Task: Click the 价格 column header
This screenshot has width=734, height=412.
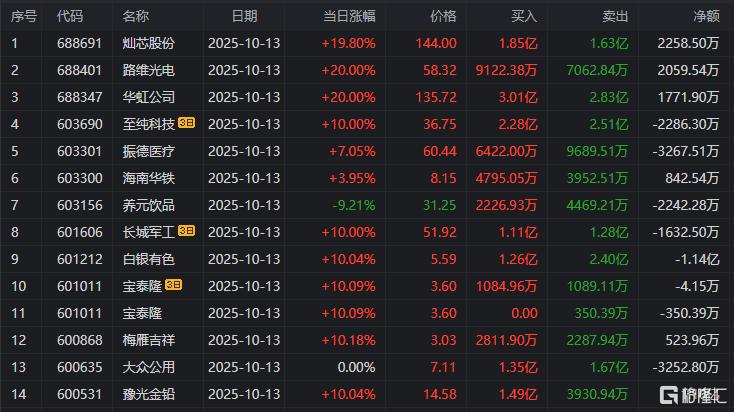Action: (442, 16)
